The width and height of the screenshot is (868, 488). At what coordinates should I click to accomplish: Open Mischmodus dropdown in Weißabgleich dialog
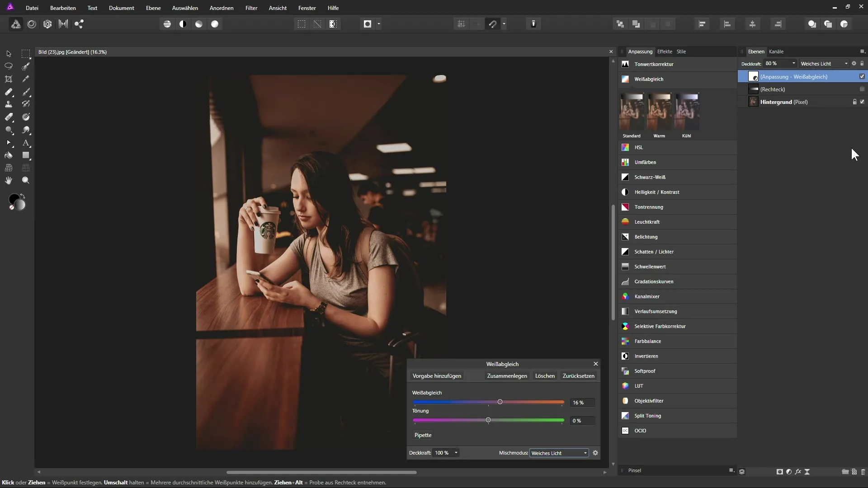point(559,453)
